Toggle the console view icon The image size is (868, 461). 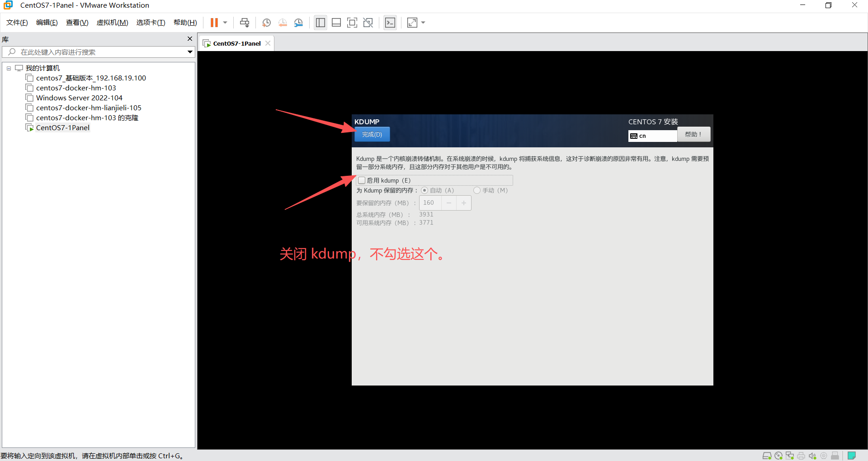pos(390,23)
